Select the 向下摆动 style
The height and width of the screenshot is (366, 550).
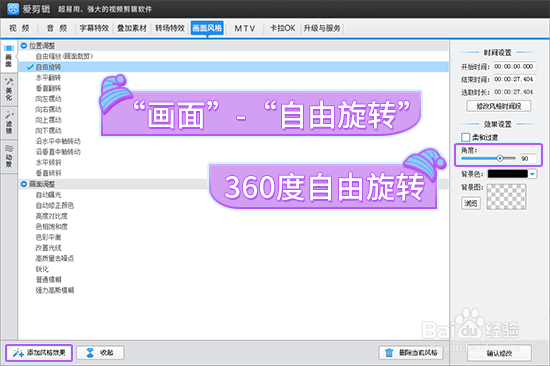(48, 131)
